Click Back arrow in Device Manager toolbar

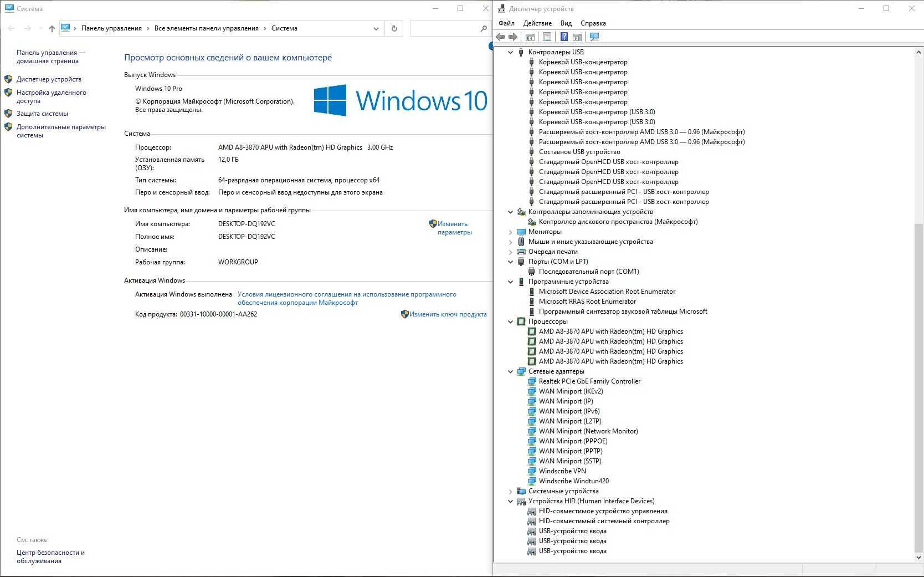(x=500, y=37)
